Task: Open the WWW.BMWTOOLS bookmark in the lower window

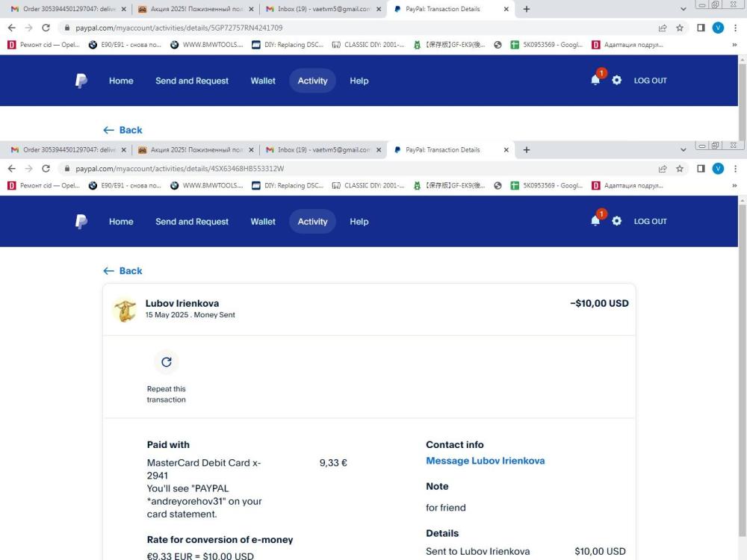Action: (x=207, y=185)
